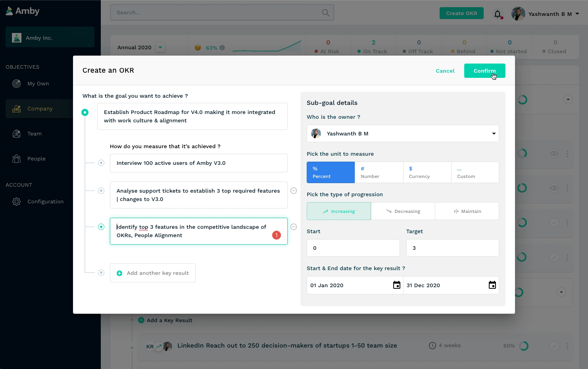Cancel creating the OKR
This screenshot has height=369, width=588.
click(x=445, y=71)
